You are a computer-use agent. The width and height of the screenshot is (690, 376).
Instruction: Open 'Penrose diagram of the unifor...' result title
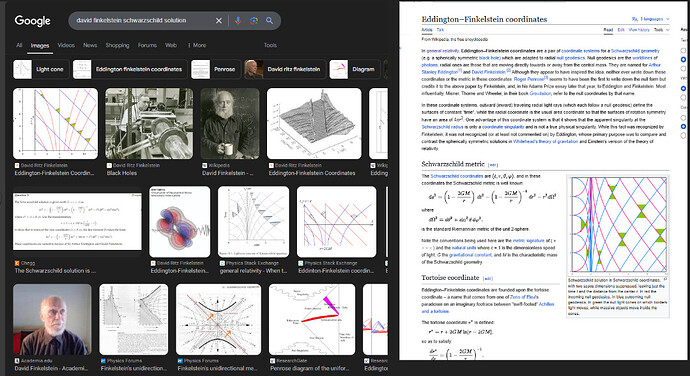(x=310, y=369)
